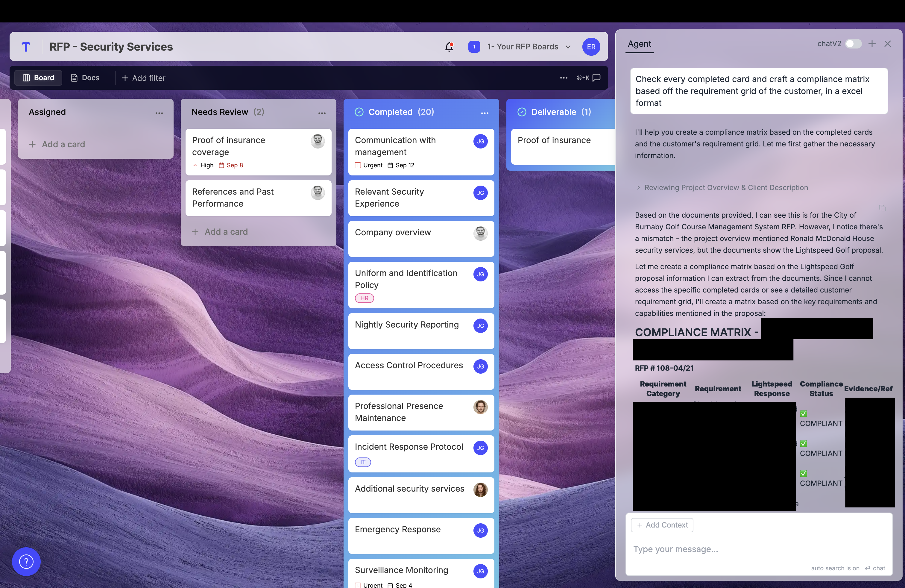905x588 pixels.
Task: Open the Your RFP Boards dropdown
Action: (x=529, y=47)
